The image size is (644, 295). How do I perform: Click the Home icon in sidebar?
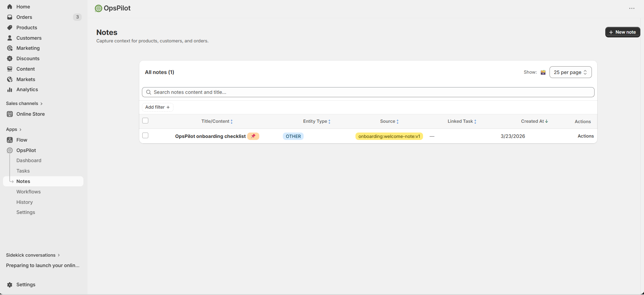pyautogui.click(x=10, y=7)
